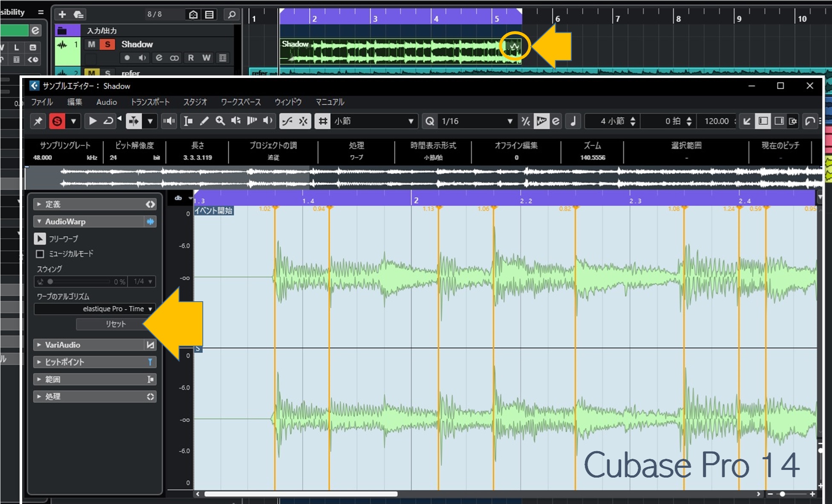The width and height of the screenshot is (832, 504).
Task: Open warp algorithm dropdown elastique Pro - Time
Action: coord(95,309)
